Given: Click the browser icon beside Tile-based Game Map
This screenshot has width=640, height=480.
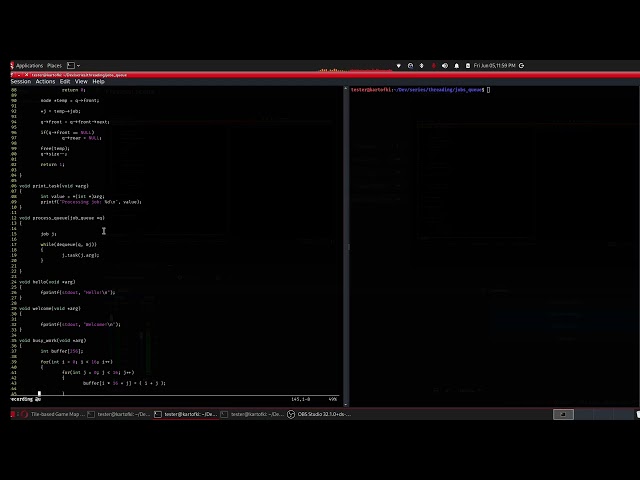Looking at the screenshot, I should tap(24, 414).
